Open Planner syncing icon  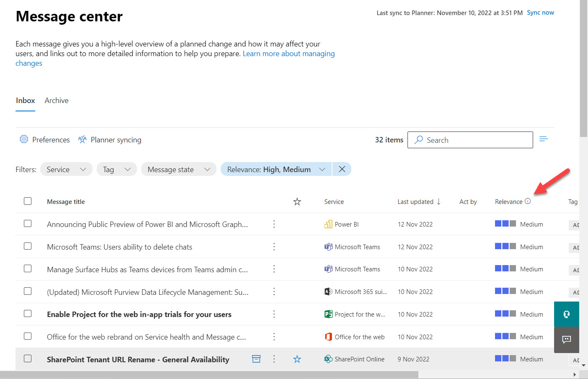pos(82,139)
